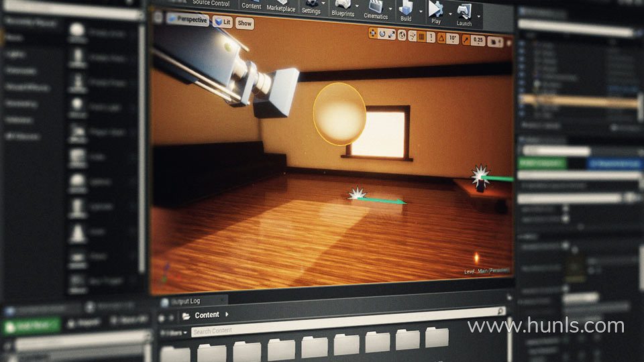Expand the Launch device dropdown arrow

click(479, 16)
